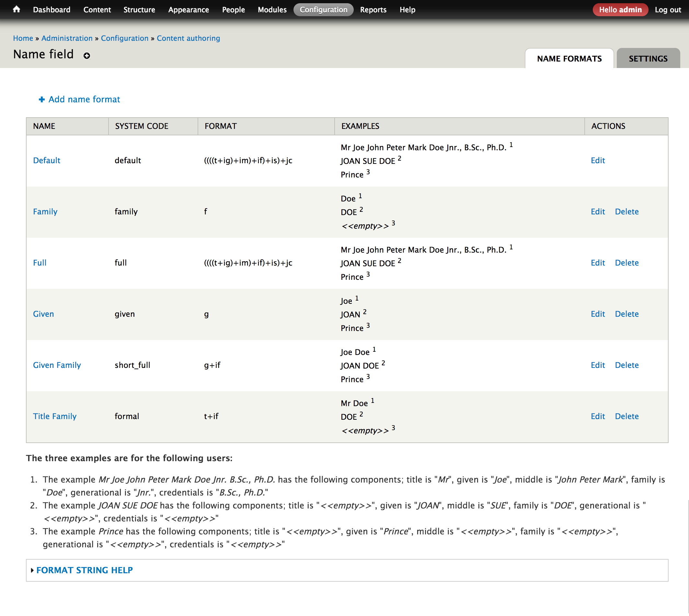This screenshot has width=689, height=616.
Task: Open the Configuration menu
Action: point(323,9)
